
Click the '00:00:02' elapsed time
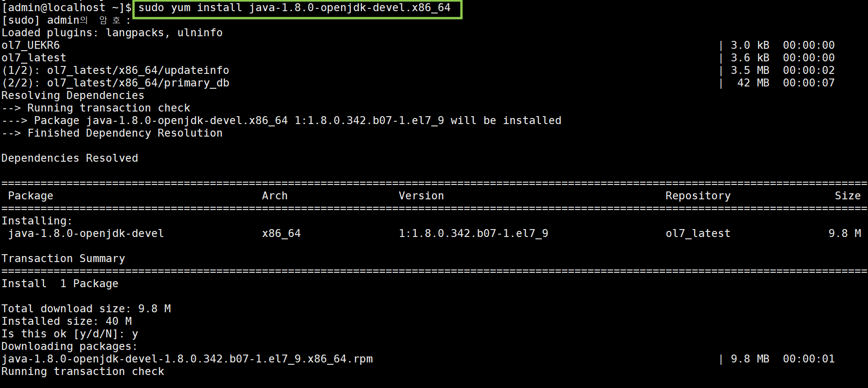point(808,71)
